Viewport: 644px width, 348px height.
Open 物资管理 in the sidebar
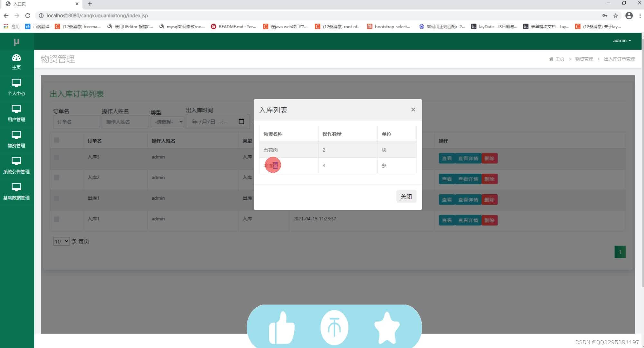(16, 140)
